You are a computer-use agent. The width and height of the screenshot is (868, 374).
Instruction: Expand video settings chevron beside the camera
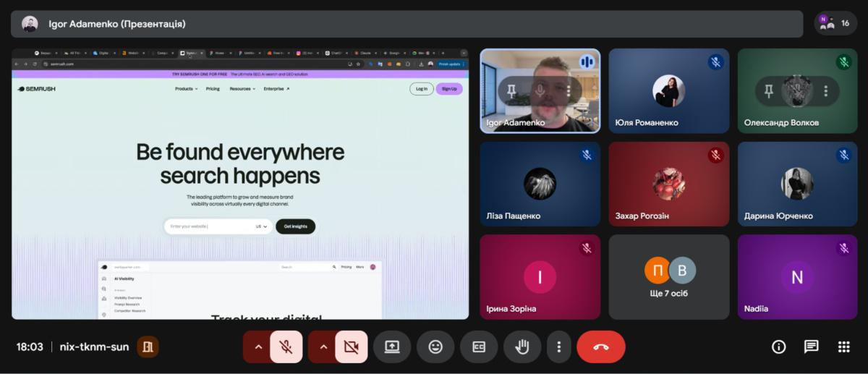coord(323,347)
